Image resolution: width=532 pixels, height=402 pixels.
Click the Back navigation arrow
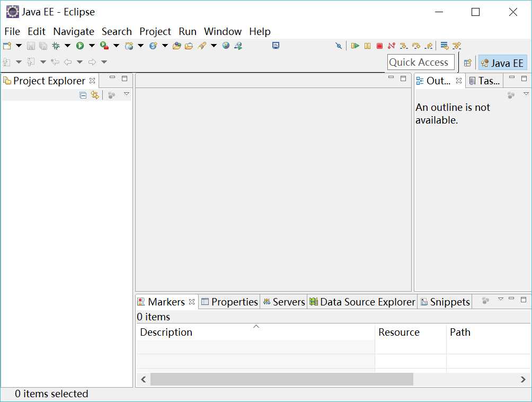(x=68, y=62)
